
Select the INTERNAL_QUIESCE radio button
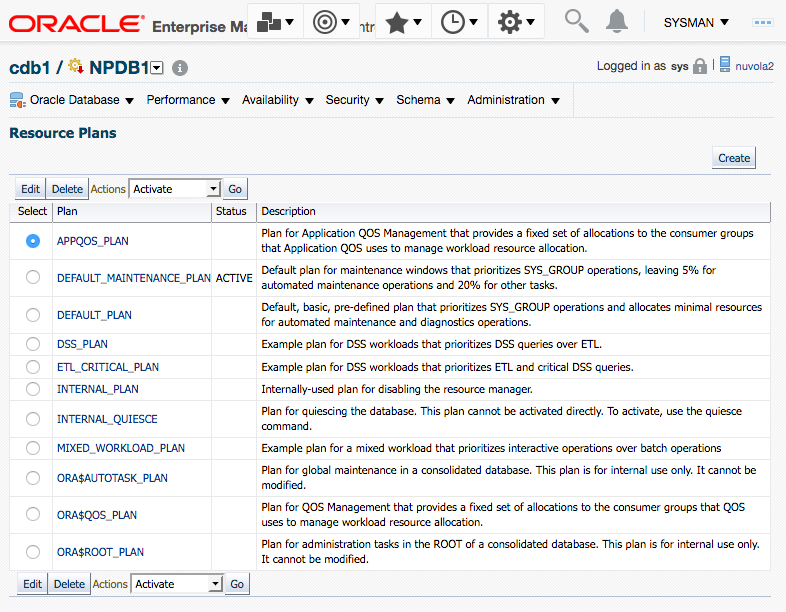pyautogui.click(x=33, y=419)
